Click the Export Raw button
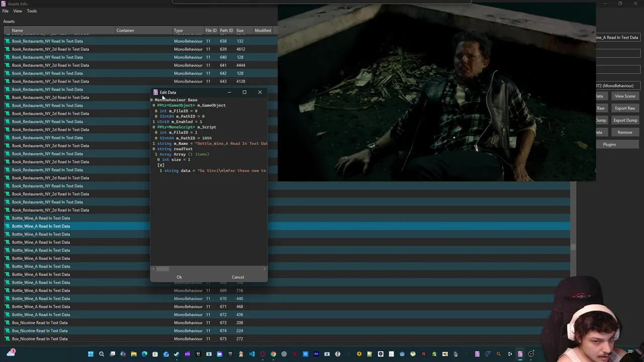Viewport: 644px width, 362px height. [x=625, y=108]
